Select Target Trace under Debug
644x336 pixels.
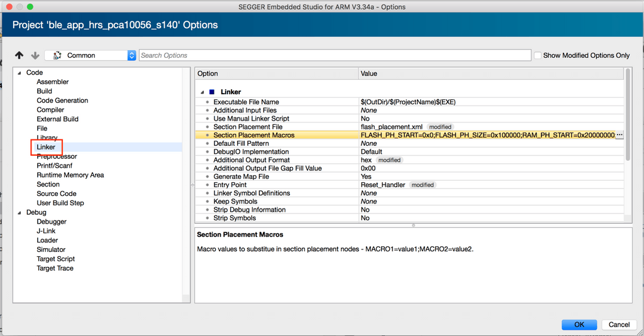pyautogui.click(x=55, y=268)
